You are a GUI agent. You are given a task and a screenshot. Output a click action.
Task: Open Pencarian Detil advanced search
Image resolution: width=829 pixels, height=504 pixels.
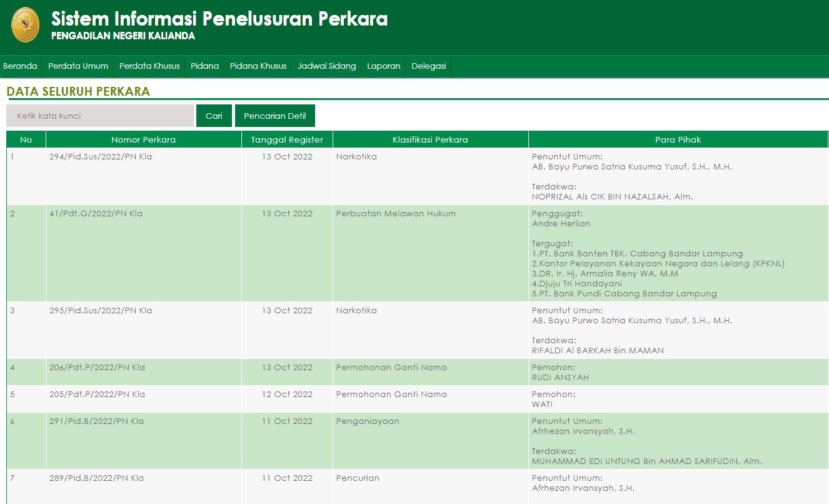click(275, 116)
